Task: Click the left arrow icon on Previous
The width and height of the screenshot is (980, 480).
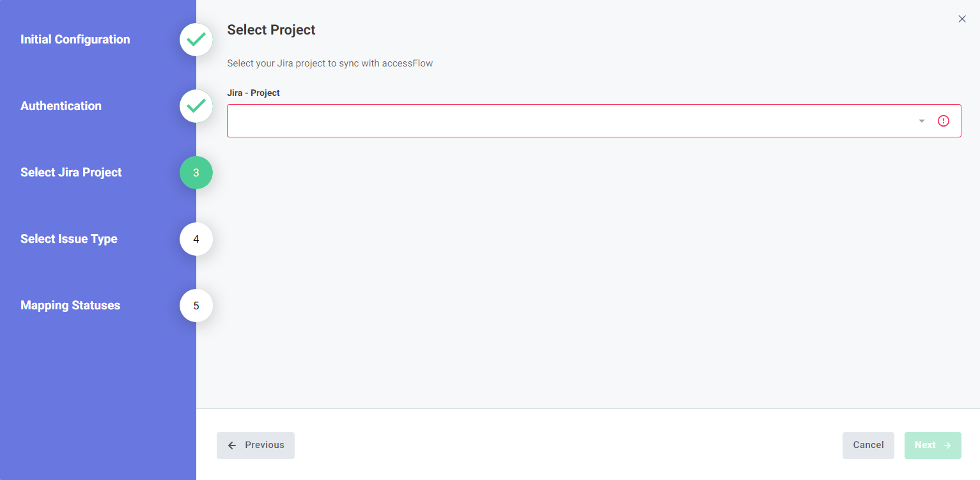Action: coord(232,445)
